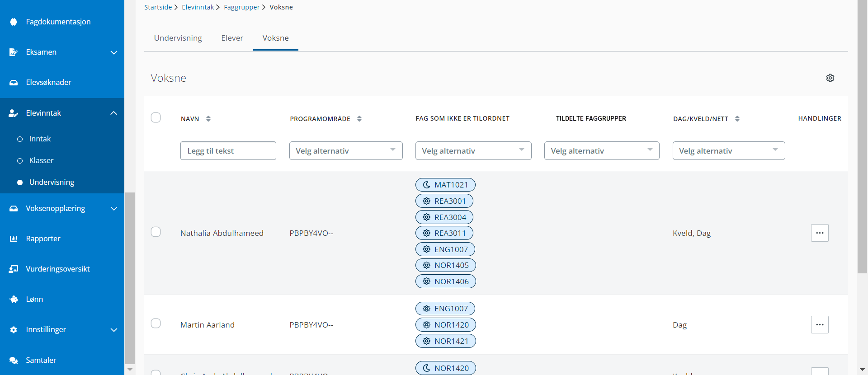Click the page scroll down arrow

[x=862, y=370]
